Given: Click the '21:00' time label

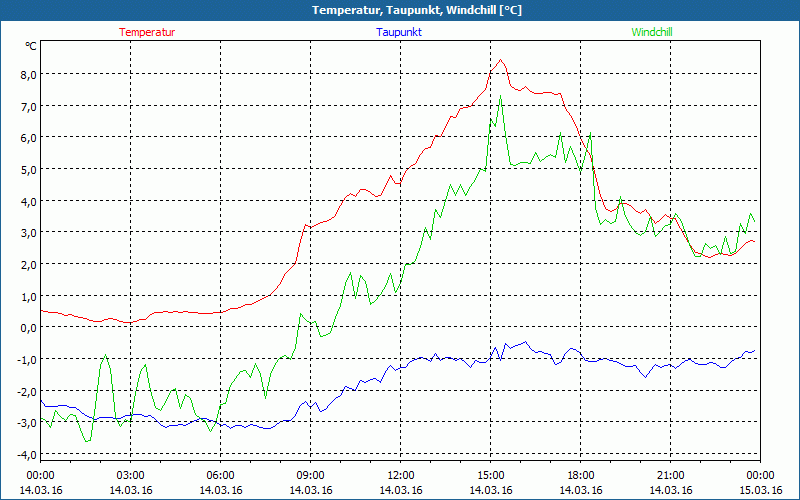Looking at the screenshot, I should coord(670,476).
